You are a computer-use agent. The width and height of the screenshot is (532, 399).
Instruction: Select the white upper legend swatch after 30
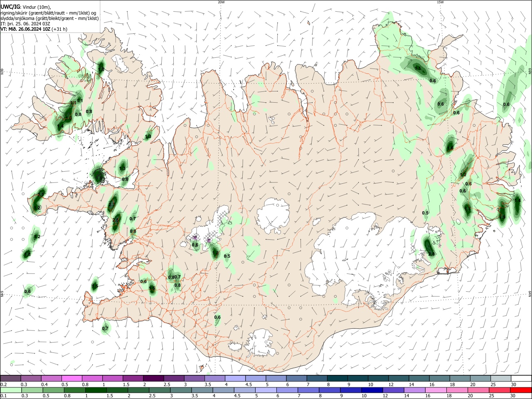(x=521, y=378)
